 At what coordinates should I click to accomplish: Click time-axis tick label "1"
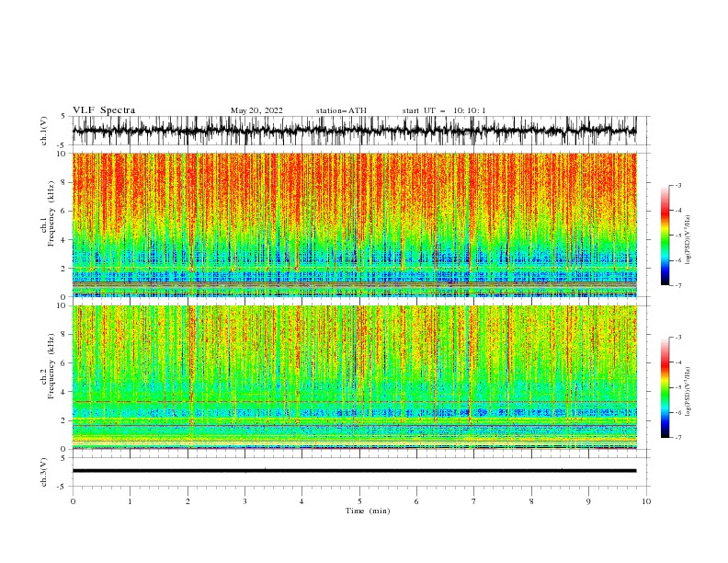point(130,501)
